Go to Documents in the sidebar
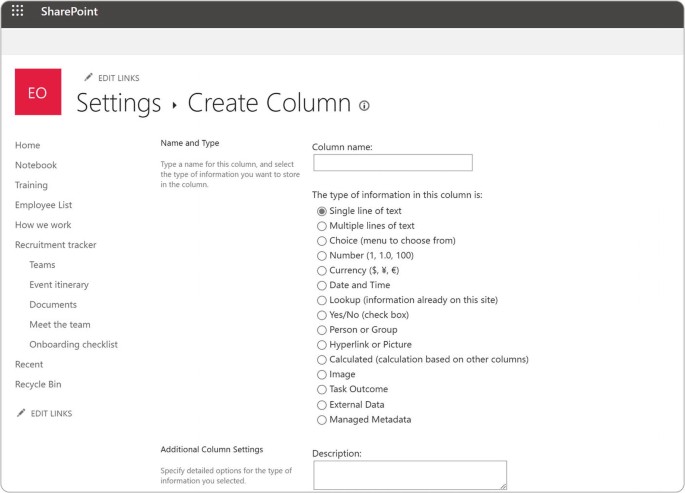This screenshot has width=685, height=493. click(x=53, y=305)
